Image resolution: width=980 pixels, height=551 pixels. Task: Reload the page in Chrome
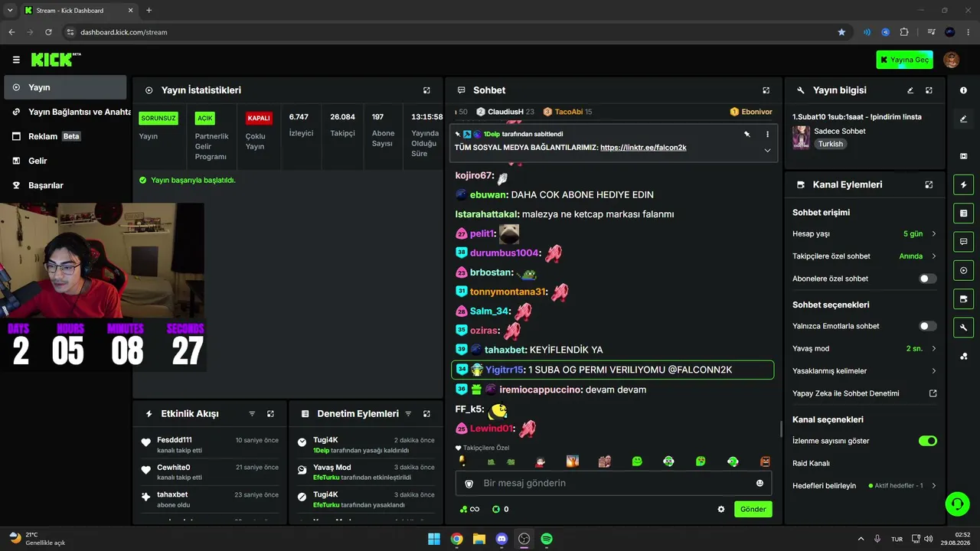(x=48, y=32)
